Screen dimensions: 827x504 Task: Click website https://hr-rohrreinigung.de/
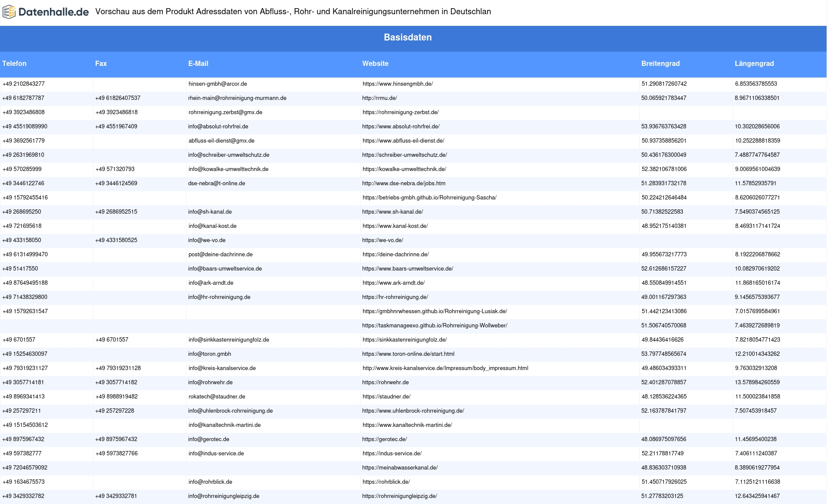point(395,297)
